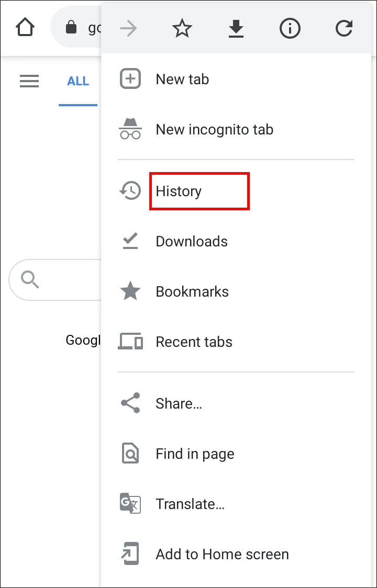Choose Add to Home screen
This screenshot has height=588, width=377.
[x=222, y=555]
